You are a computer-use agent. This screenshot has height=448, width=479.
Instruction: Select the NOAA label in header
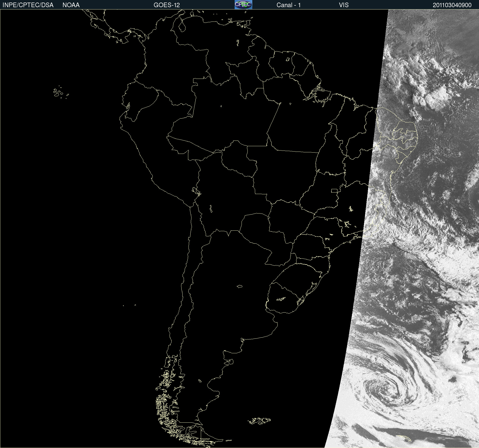(71, 5)
